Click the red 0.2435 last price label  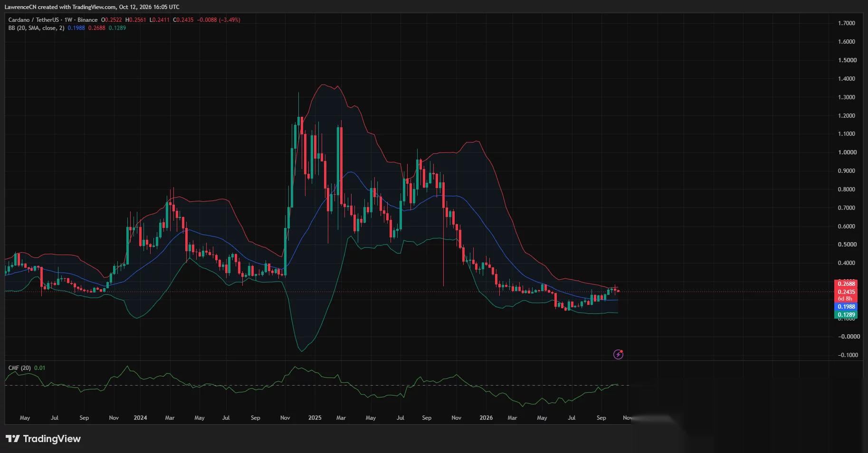846,292
